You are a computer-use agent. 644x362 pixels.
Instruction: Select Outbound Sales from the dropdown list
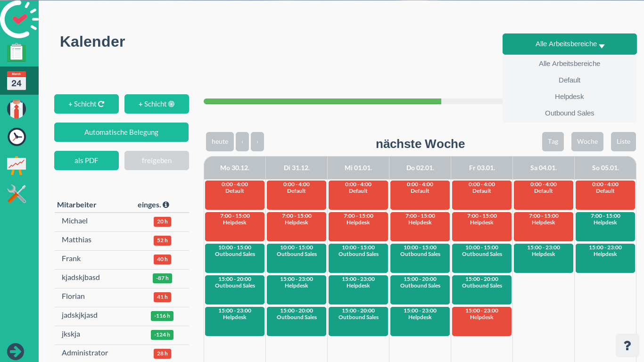click(x=570, y=113)
